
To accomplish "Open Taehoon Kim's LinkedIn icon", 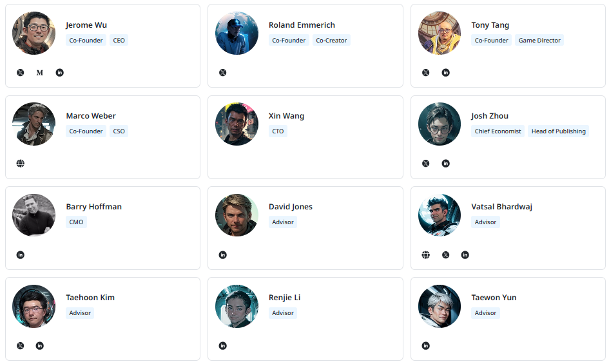I will pyautogui.click(x=40, y=346).
